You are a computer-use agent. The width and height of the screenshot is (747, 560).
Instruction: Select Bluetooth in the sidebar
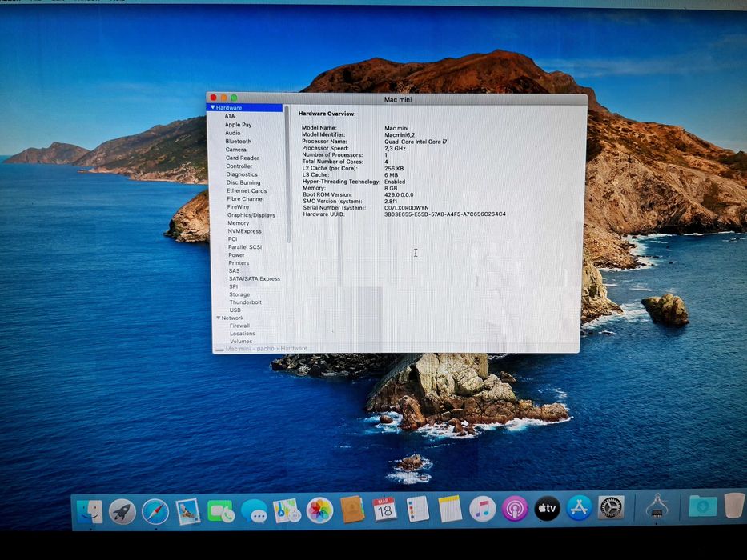[x=239, y=142]
